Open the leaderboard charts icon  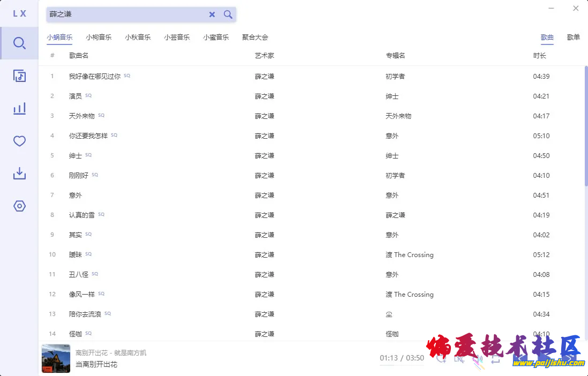pos(19,109)
